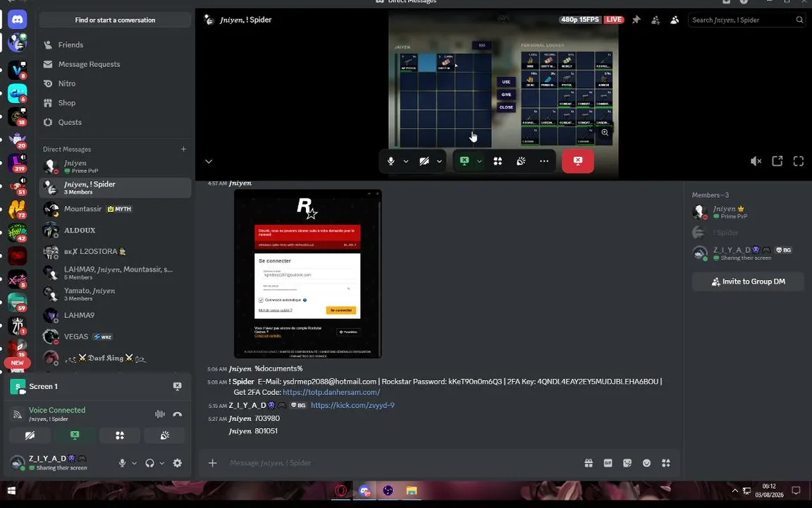This screenshot has height=508, width=812.
Task: Open the Nitro page
Action: click(115, 83)
